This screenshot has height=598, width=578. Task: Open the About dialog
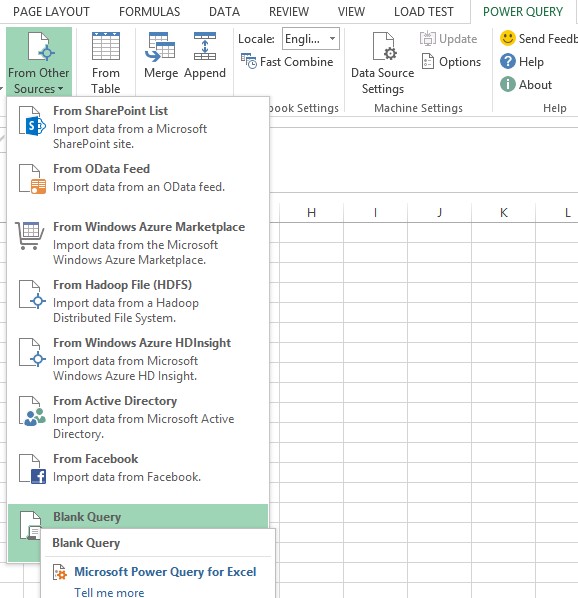point(526,84)
